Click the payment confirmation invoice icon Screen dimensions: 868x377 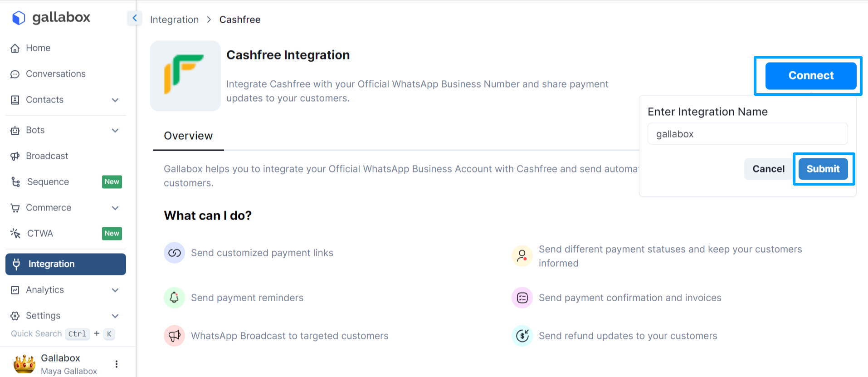coord(522,298)
